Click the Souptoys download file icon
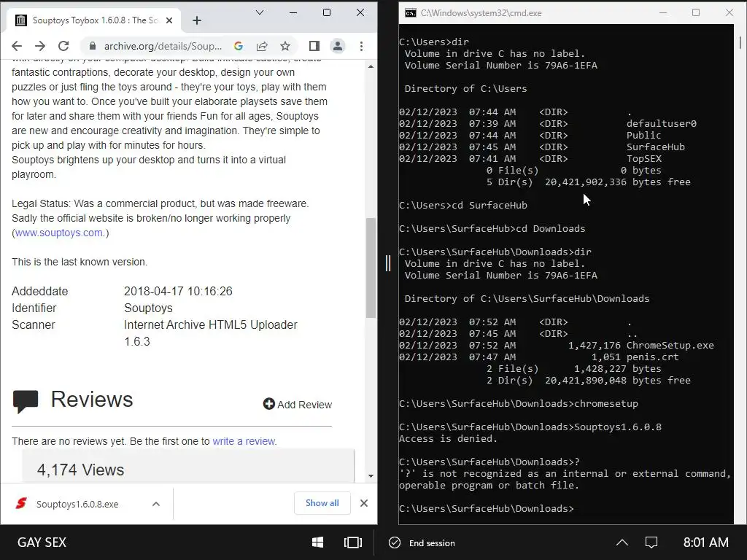The width and height of the screenshot is (747, 560). coord(21,503)
